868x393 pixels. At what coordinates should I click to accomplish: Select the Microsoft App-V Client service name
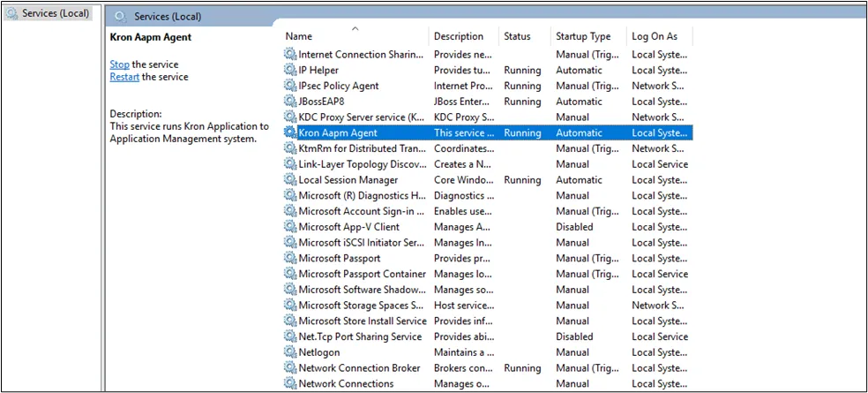tap(348, 227)
